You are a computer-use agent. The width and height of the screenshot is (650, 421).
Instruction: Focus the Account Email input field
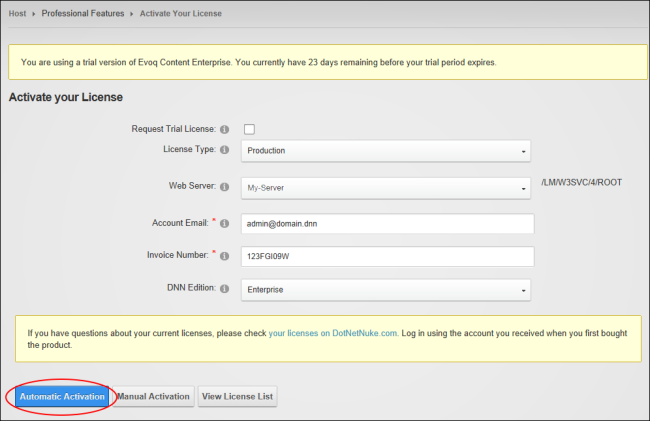[388, 224]
